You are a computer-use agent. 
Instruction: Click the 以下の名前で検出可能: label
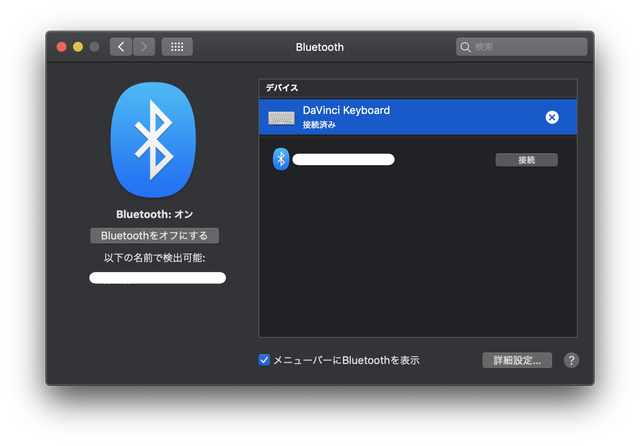[x=154, y=258]
